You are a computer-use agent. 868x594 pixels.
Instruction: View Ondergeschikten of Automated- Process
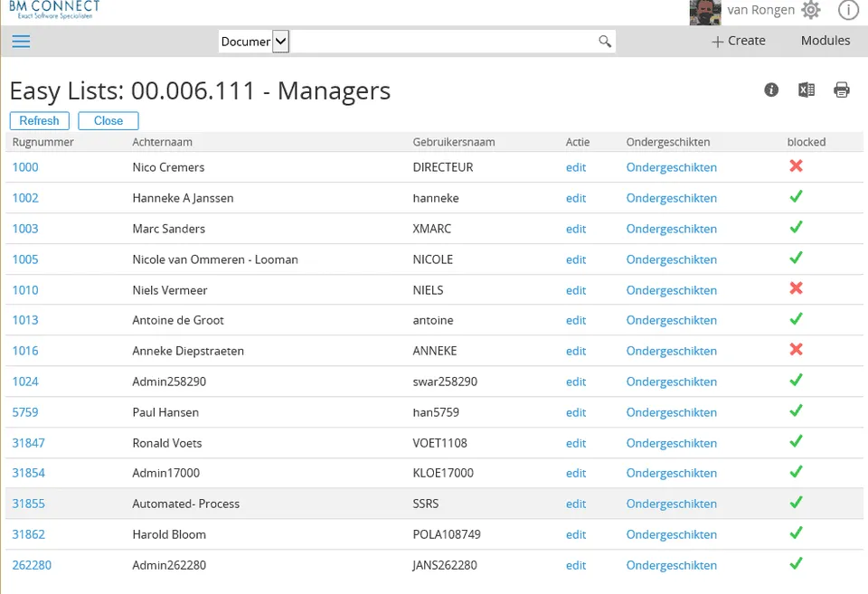click(672, 504)
